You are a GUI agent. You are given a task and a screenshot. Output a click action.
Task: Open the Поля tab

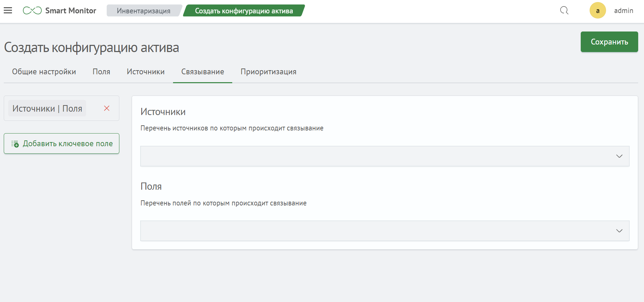point(102,72)
